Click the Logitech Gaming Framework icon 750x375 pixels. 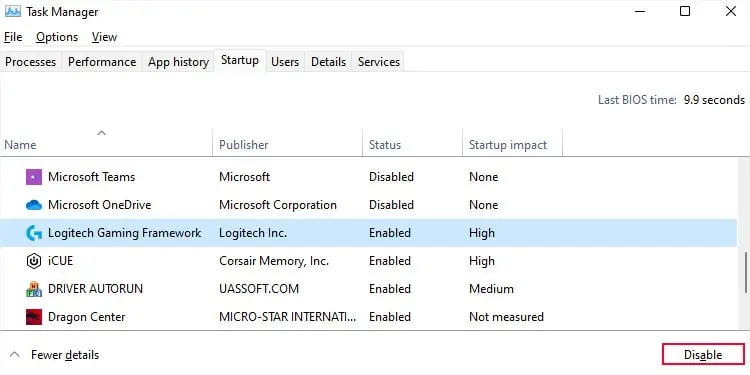(x=33, y=233)
